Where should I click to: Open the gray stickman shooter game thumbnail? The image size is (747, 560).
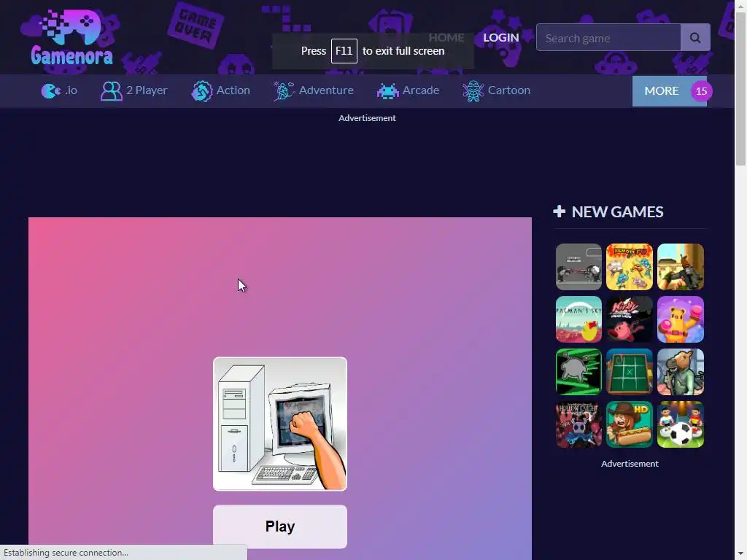pyautogui.click(x=578, y=267)
